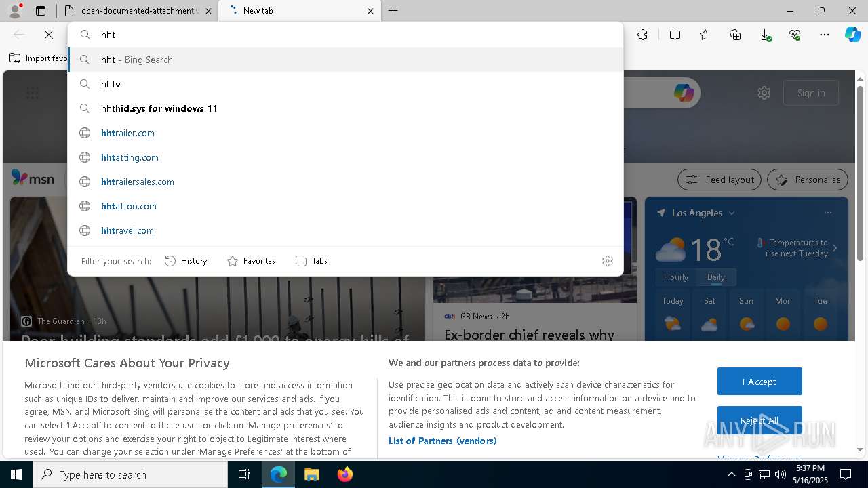Click the Sign in button
Screen dimensions: 868x488
tap(811, 93)
